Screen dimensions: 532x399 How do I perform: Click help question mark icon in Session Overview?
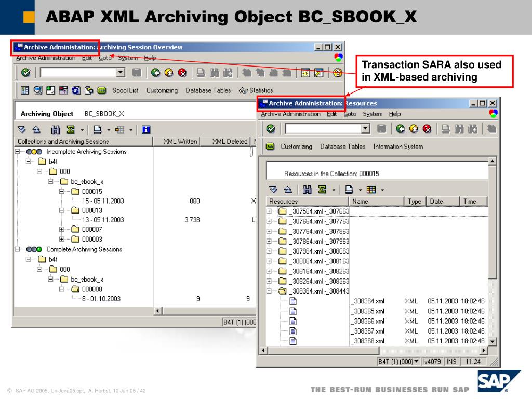337,73
